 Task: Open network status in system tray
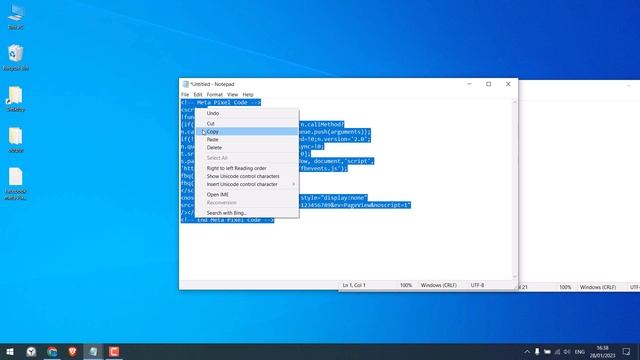[557, 352]
